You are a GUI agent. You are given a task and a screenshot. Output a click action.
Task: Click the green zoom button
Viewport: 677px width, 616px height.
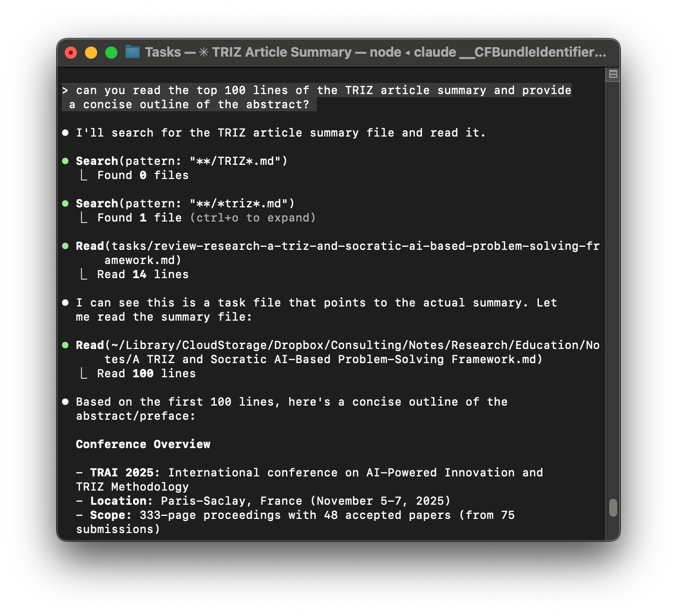tap(111, 52)
